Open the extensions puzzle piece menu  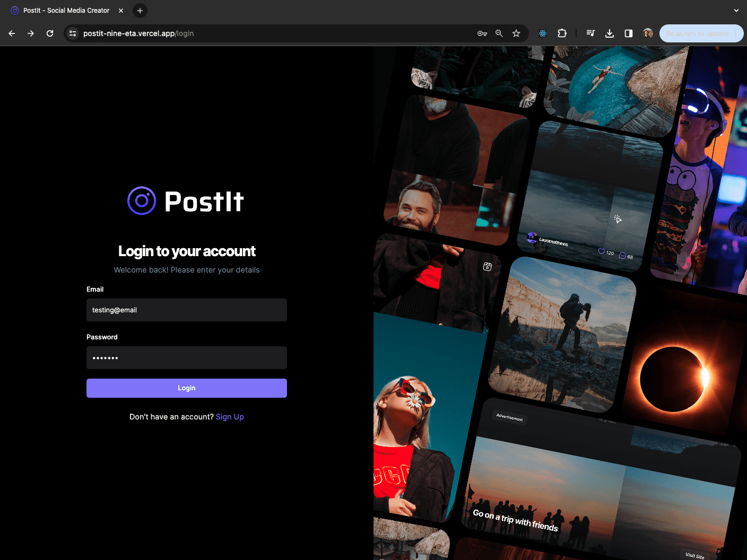click(x=562, y=33)
